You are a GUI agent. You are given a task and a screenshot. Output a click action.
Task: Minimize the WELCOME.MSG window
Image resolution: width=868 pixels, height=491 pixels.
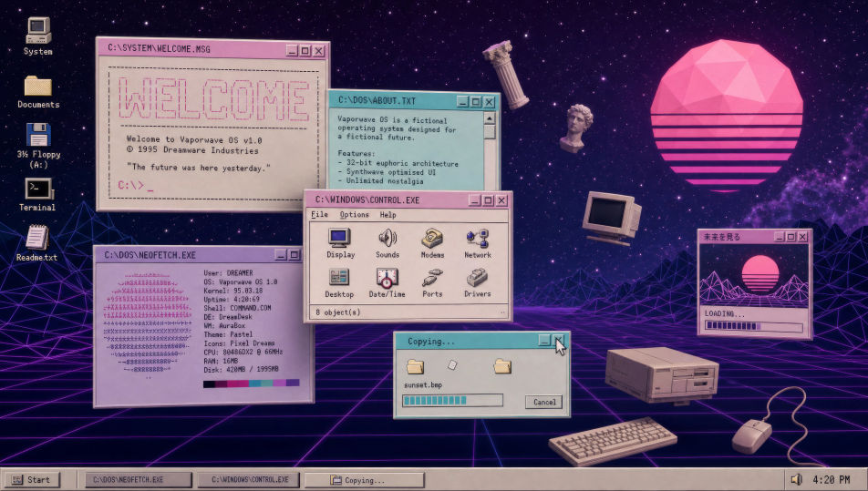292,51
